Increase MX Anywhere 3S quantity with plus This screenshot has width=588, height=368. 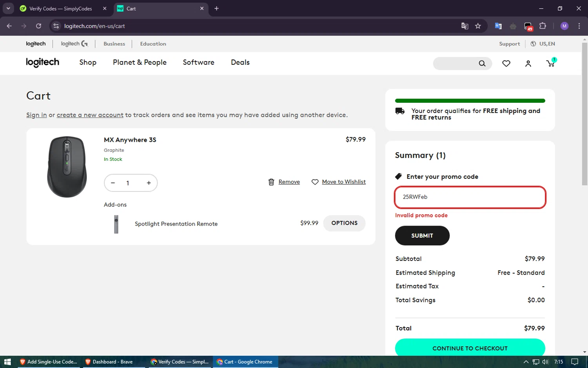(x=149, y=183)
